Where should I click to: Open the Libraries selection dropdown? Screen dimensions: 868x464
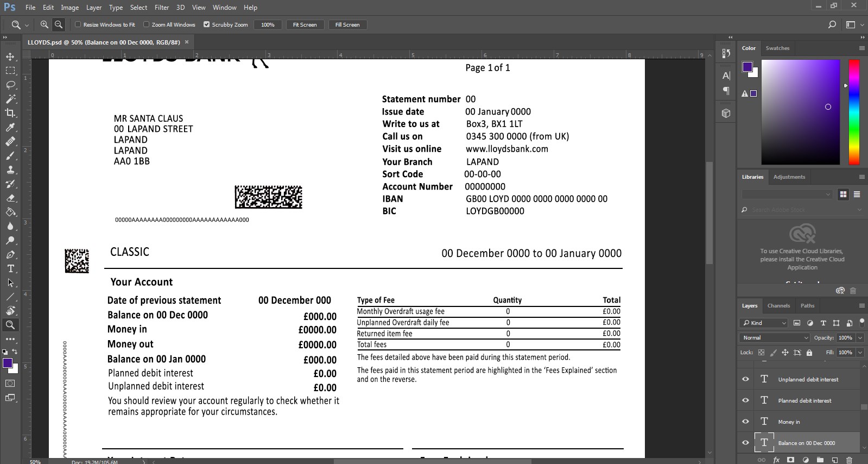[x=787, y=195]
